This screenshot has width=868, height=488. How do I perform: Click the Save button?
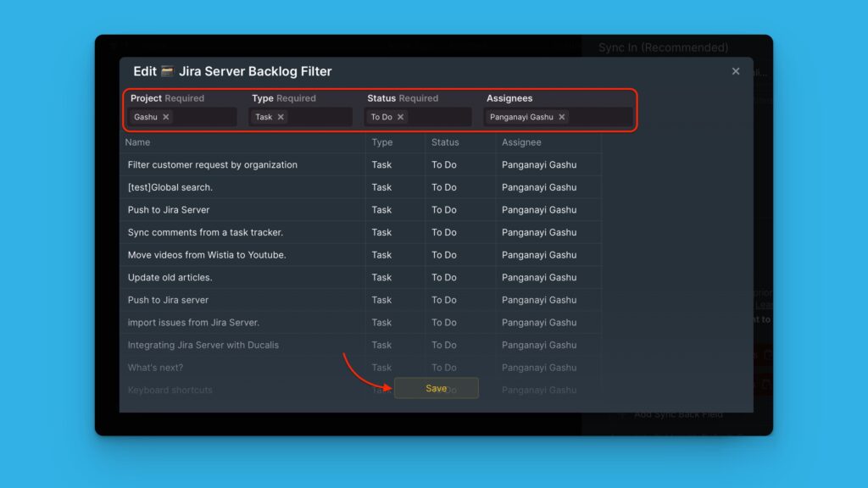437,388
